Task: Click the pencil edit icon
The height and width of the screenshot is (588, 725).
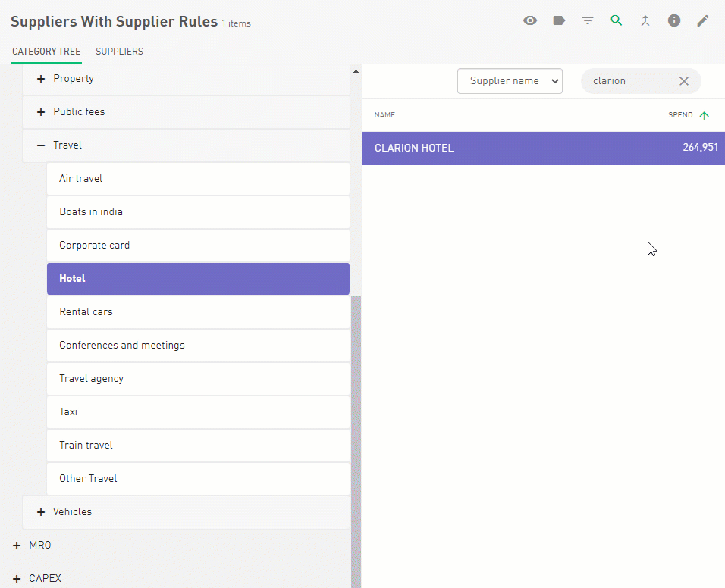Action: 703,20
